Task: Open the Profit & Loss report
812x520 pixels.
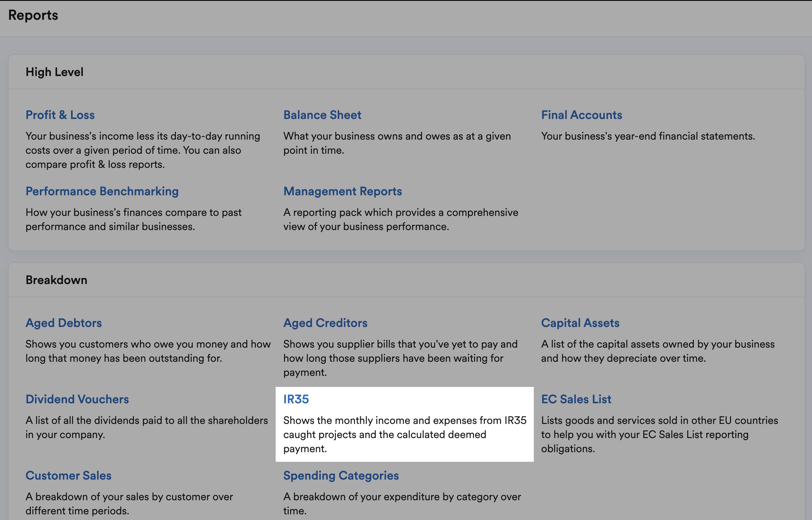Action: coord(60,115)
